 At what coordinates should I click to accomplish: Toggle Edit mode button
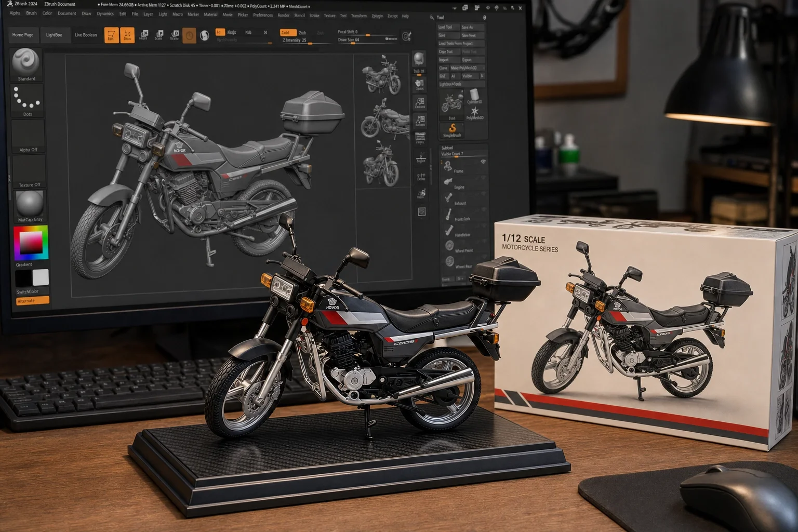pos(111,35)
